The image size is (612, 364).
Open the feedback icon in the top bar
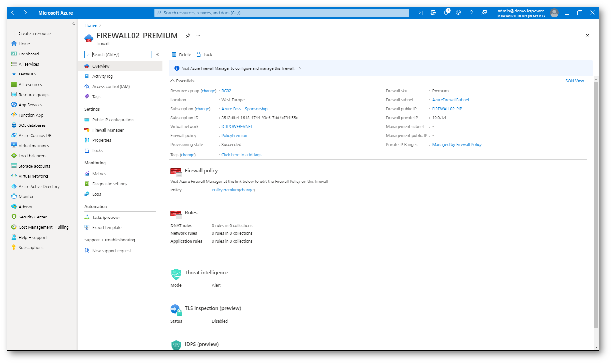484,13
